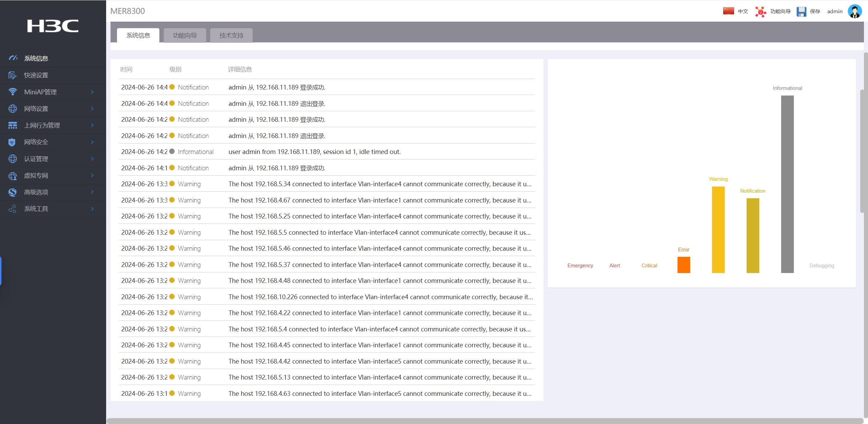This screenshot has width=868, height=424.
Task: Click the shield icon for 网络安全
Action: (12, 142)
